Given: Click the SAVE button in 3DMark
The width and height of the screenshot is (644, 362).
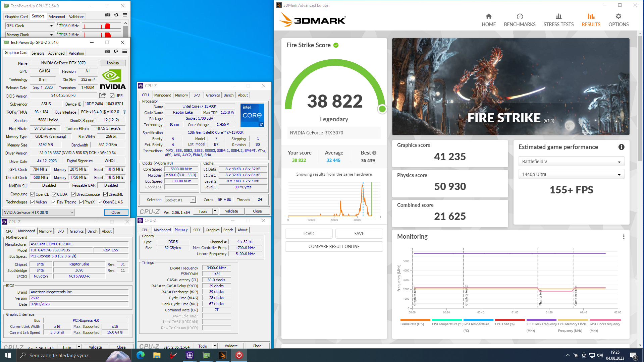Looking at the screenshot, I should coord(359,234).
